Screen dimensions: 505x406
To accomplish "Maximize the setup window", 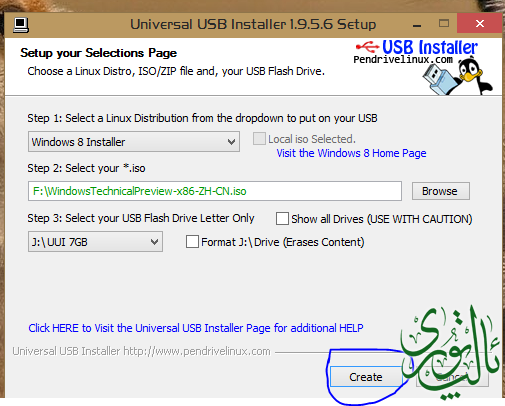I will click(x=444, y=24).
